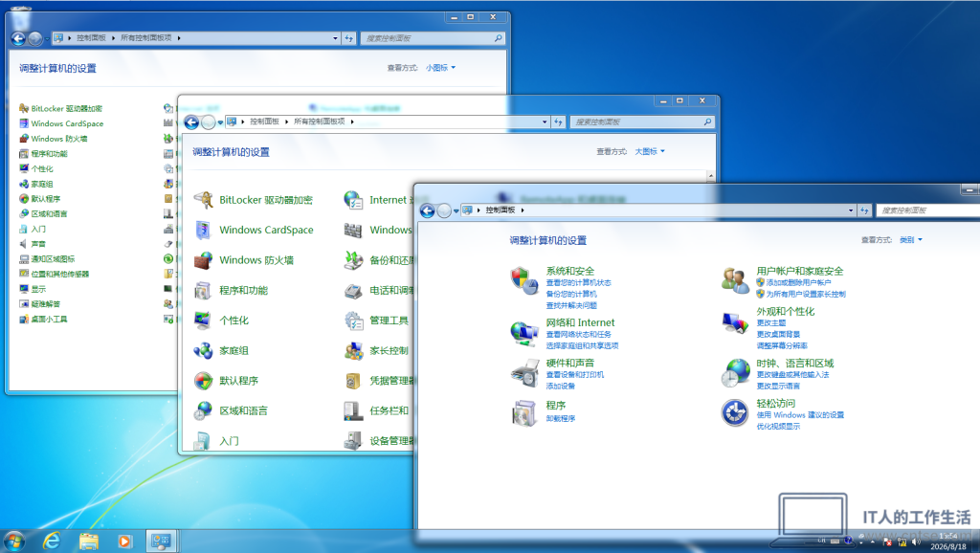This screenshot has width=980, height=553.
Task: Click 调整屏幕分辨率 link
Action: pos(782,345)
